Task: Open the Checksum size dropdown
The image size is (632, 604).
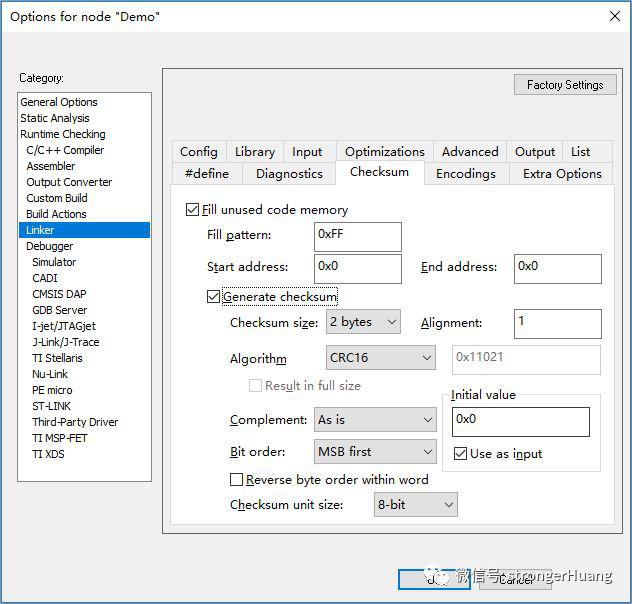Action: coord(363,322)
